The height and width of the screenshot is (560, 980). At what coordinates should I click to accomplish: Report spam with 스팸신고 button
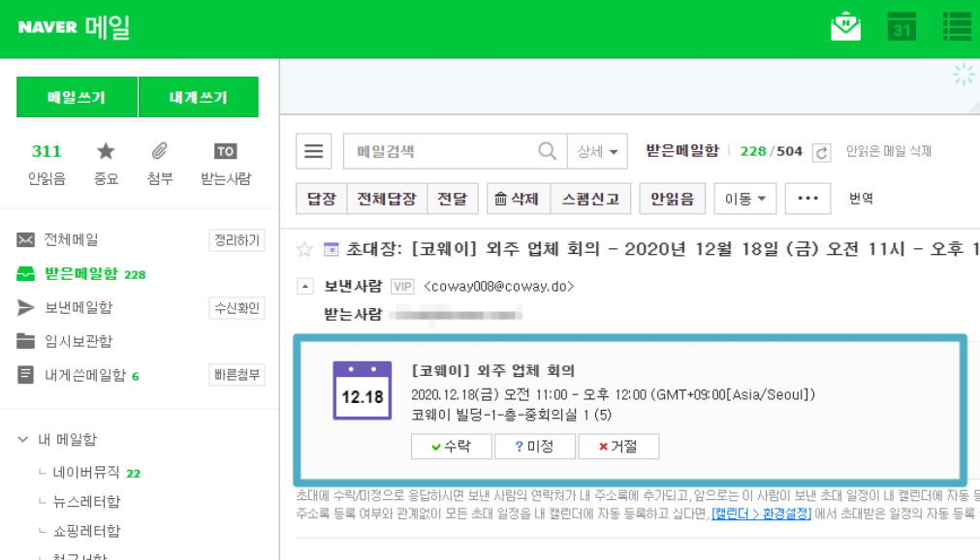[590, 199]
